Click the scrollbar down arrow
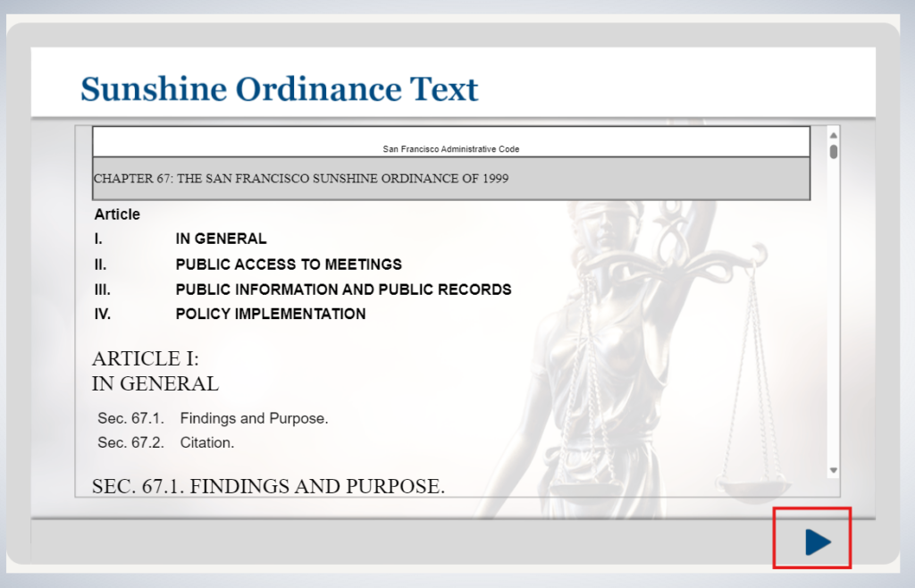 coord(834,470)
